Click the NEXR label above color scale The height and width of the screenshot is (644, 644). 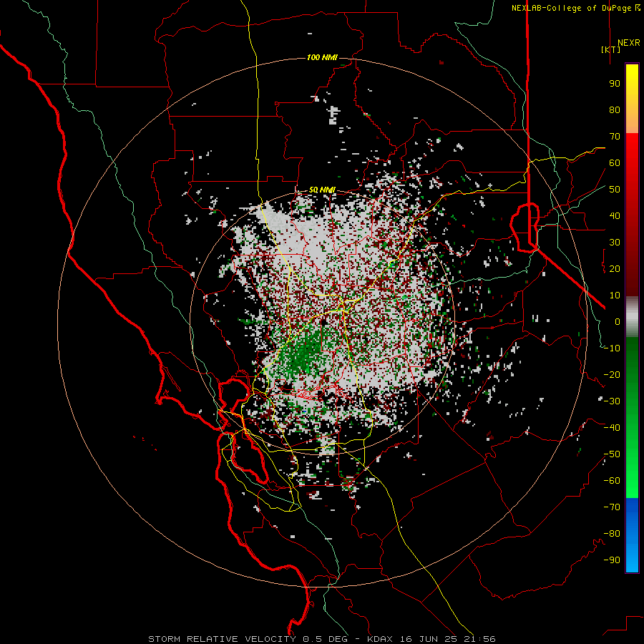point(628,43)
